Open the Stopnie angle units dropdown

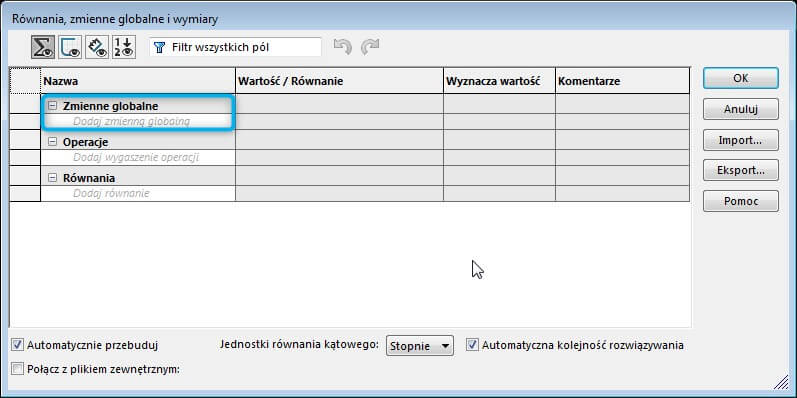coord(419,346)
